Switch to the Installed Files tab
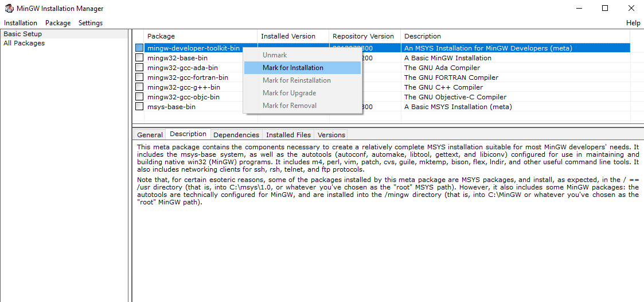644x302 pixels. tap(288, 134)
